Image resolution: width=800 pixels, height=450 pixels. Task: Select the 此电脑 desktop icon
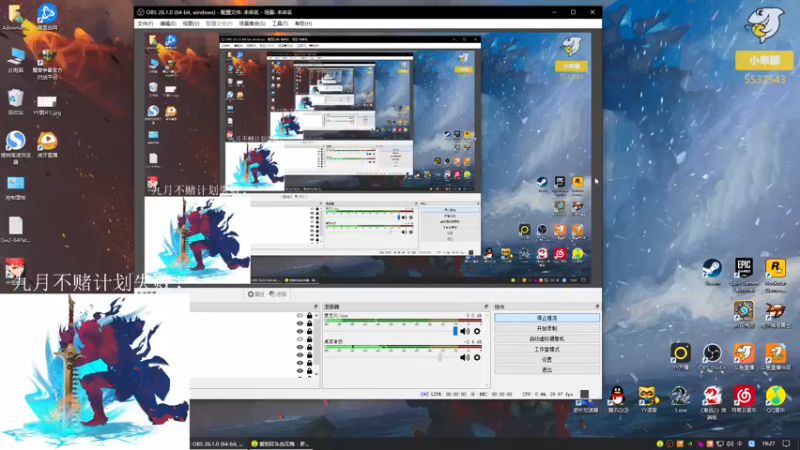point(16,60)
